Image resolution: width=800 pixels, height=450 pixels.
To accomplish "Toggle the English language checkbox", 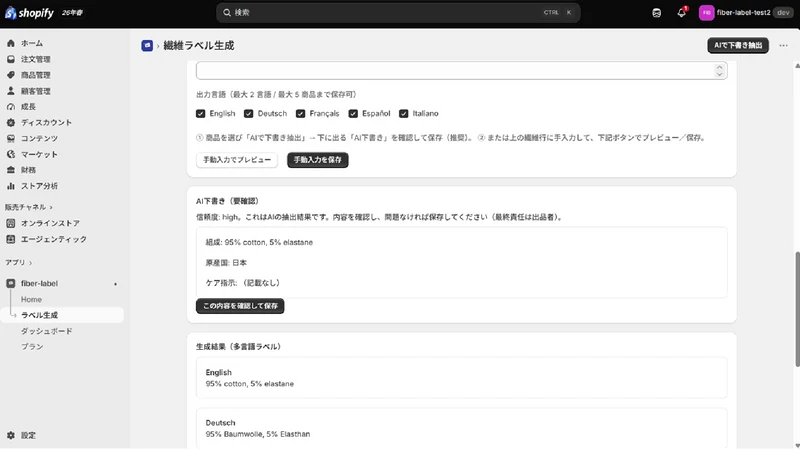I will coord(201,113).
